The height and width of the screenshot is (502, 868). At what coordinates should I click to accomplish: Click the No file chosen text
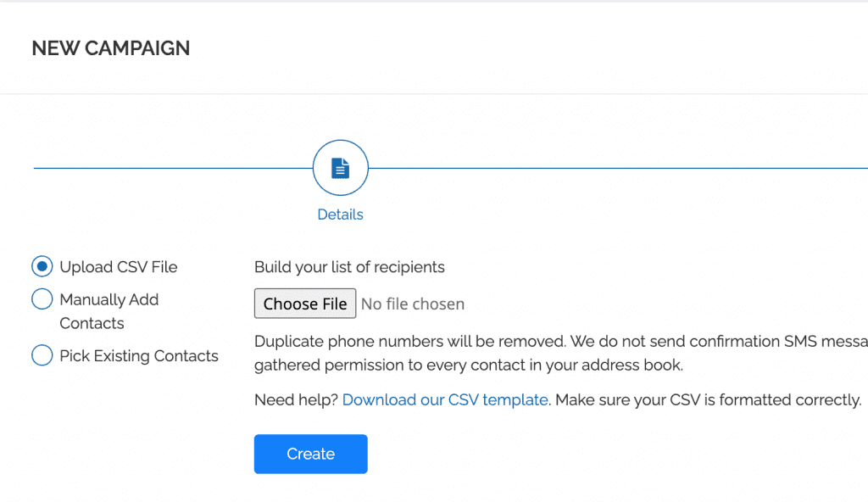(x=413, y=304)
